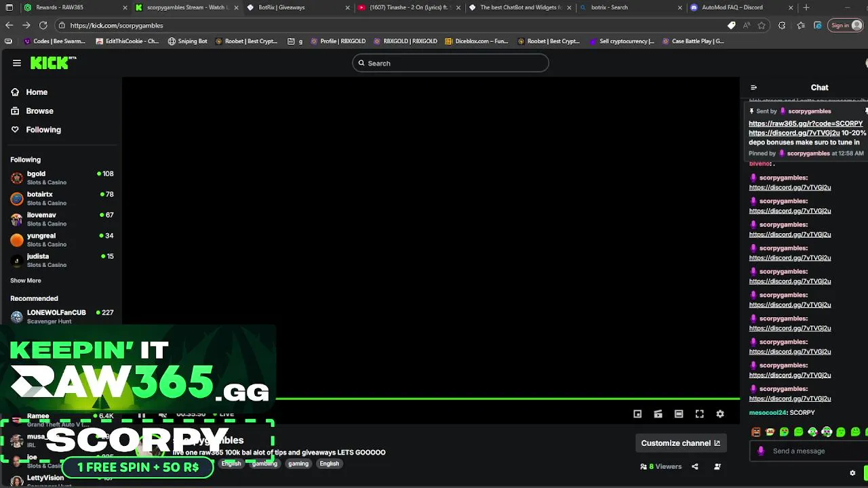This screenshot has height=488, width=868.
Task: Open botairtx channel avatar
Action: [x=17, y=199]
